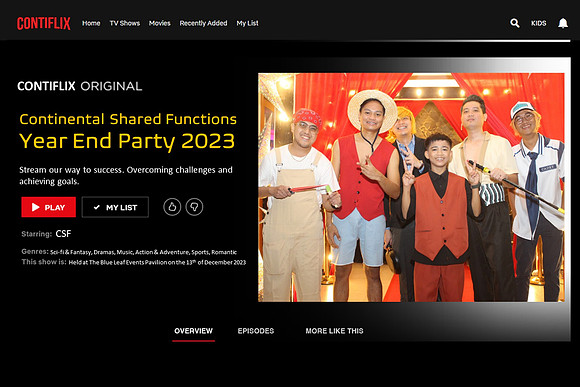
Task: Switch to the KIDS profile
Action: click(x=539, y=23)
